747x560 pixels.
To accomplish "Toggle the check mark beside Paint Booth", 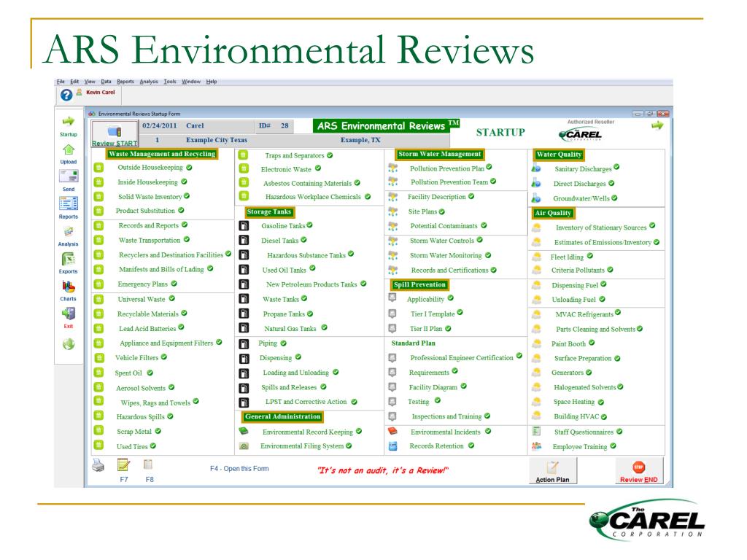I will 592,343.
